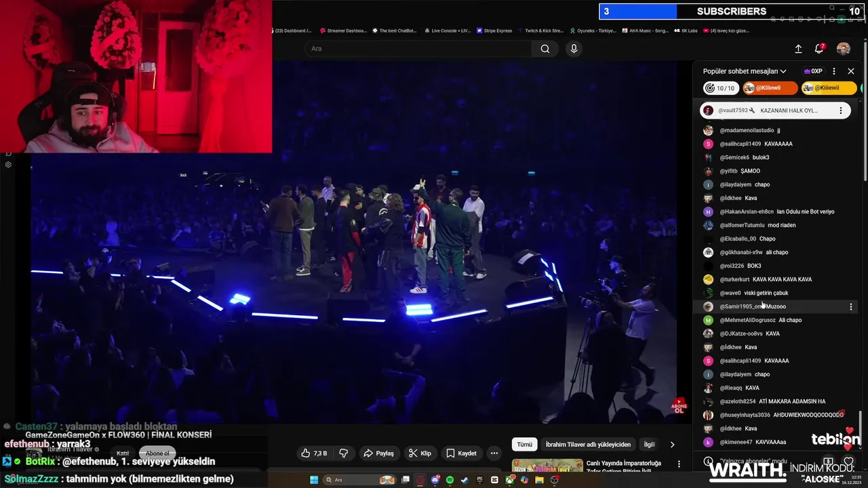Select the İlgili filter chip

[649, 445]
